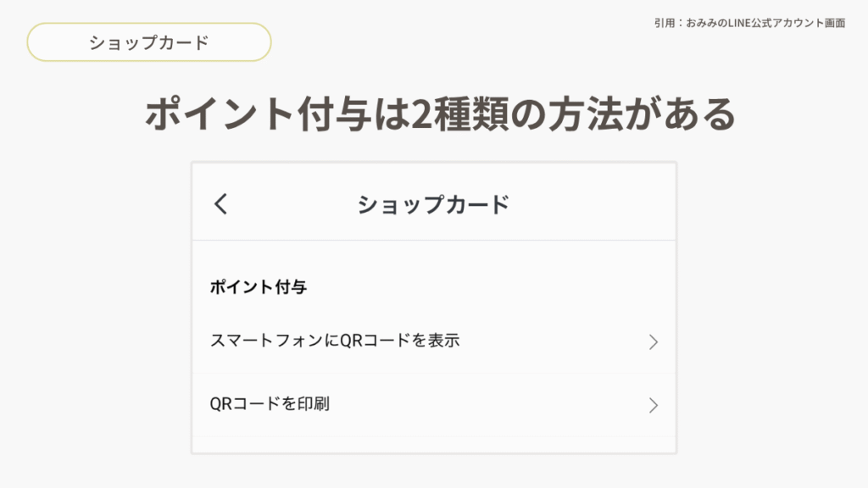Click the word 表示 in the first row

(x=446, y=341)
